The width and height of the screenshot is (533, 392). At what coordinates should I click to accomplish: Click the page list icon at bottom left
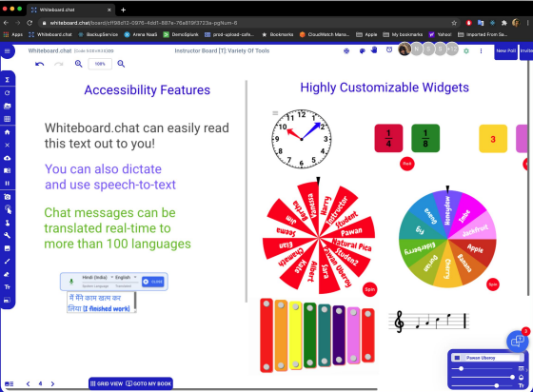[10, 383]
